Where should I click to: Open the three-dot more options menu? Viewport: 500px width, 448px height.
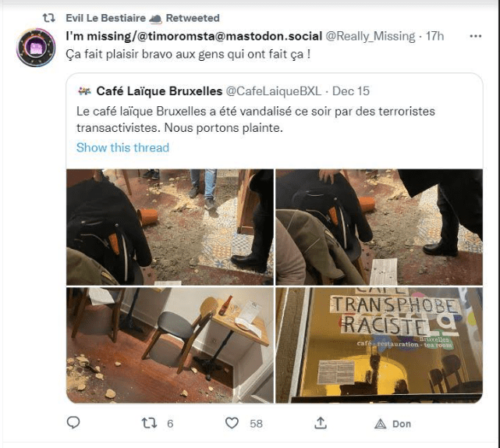click(476, 37)
